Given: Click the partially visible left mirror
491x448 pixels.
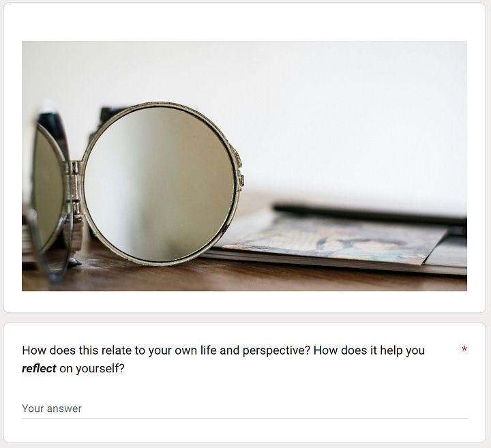Looking at the screenshot, I should point(48,188).
